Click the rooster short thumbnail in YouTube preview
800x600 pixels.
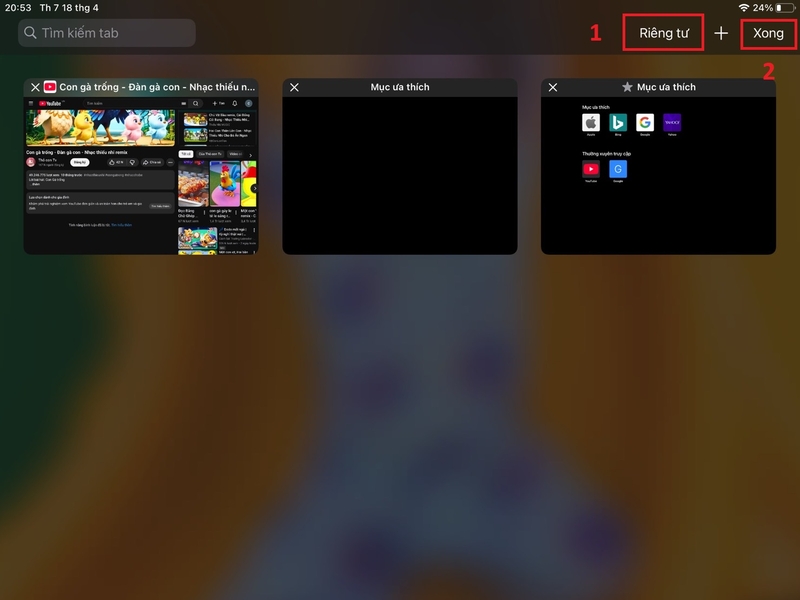pyautogui.click(x=225, y=184)
